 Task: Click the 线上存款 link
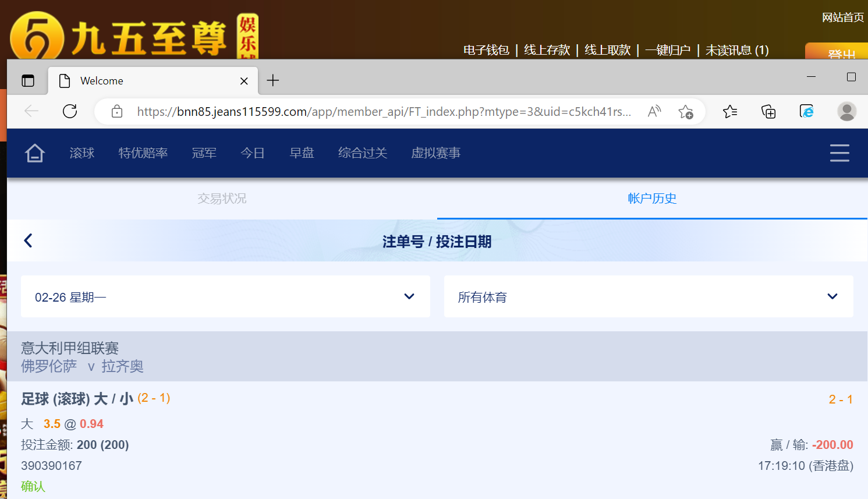coord(547,50)
